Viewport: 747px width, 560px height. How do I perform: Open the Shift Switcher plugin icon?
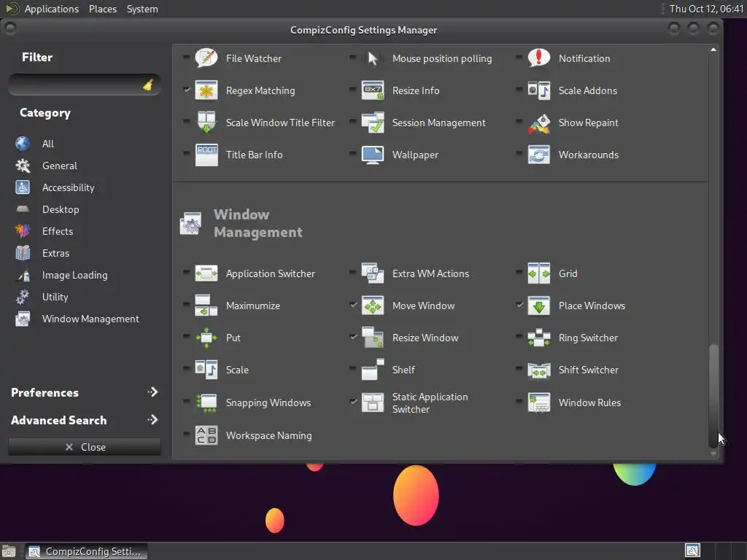539,370
